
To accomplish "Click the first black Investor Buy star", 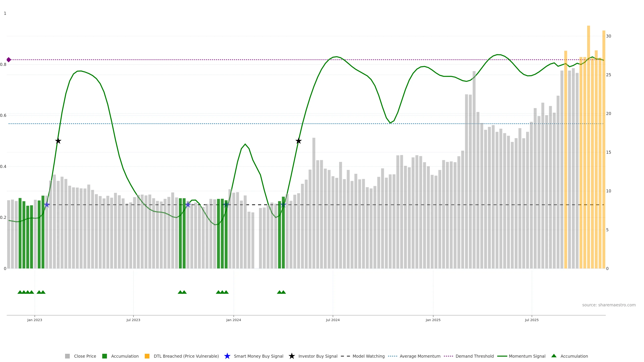I will coord(58,141).
